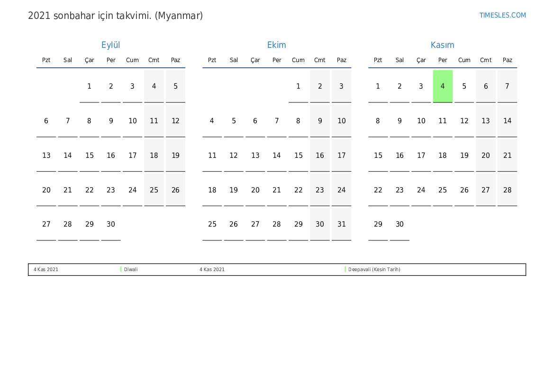Select the highlighted 4 Kasım holiday cell
554x392 pixels.
pyautogui.click(x=443, y=86)
